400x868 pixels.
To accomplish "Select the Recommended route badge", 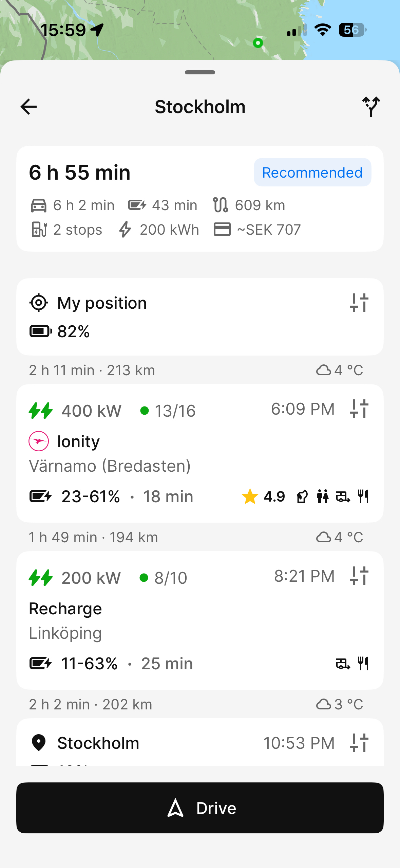I will tap(312, 173).
